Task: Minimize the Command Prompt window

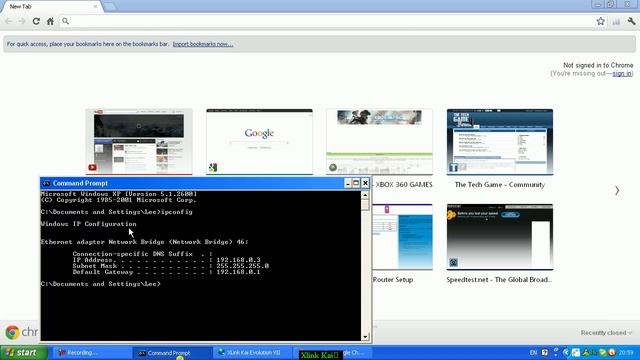Action: pyautogui.click(x=347, y=183)
